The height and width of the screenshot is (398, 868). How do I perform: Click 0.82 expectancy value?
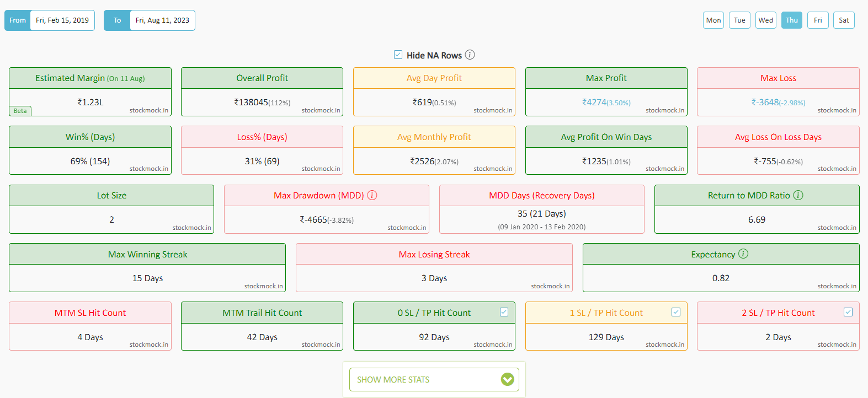721,278
